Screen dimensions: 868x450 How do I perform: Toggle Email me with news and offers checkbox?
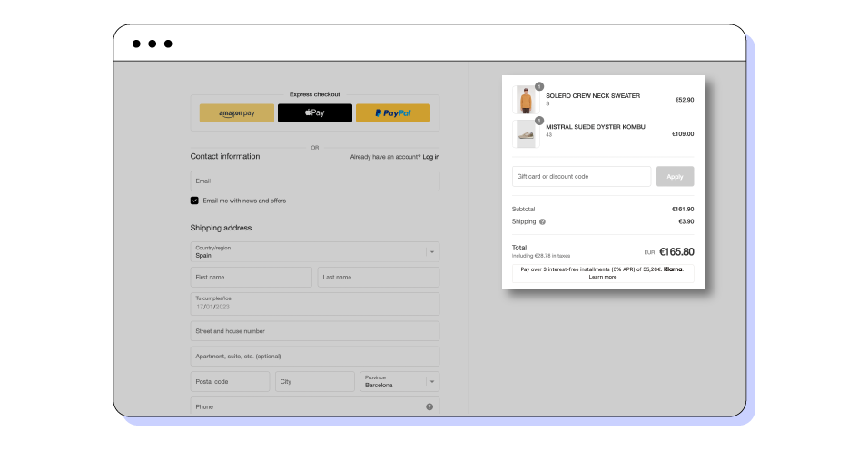[x=194, y=201]
